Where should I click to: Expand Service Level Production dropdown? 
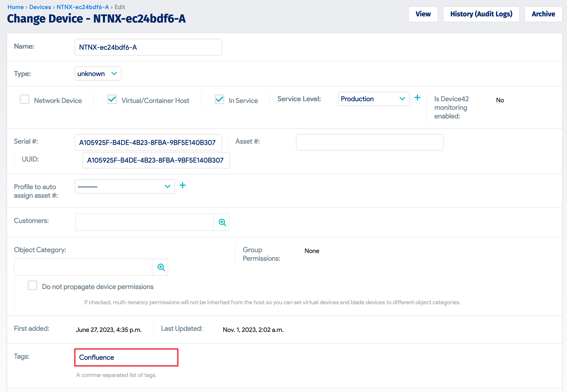[373, 99]
